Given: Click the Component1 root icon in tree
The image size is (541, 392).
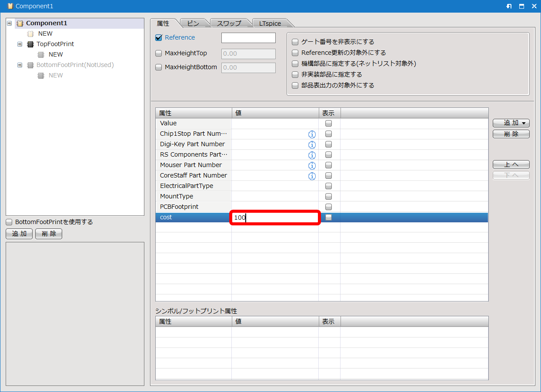Looking at the screenshot, I should [20, 23].
